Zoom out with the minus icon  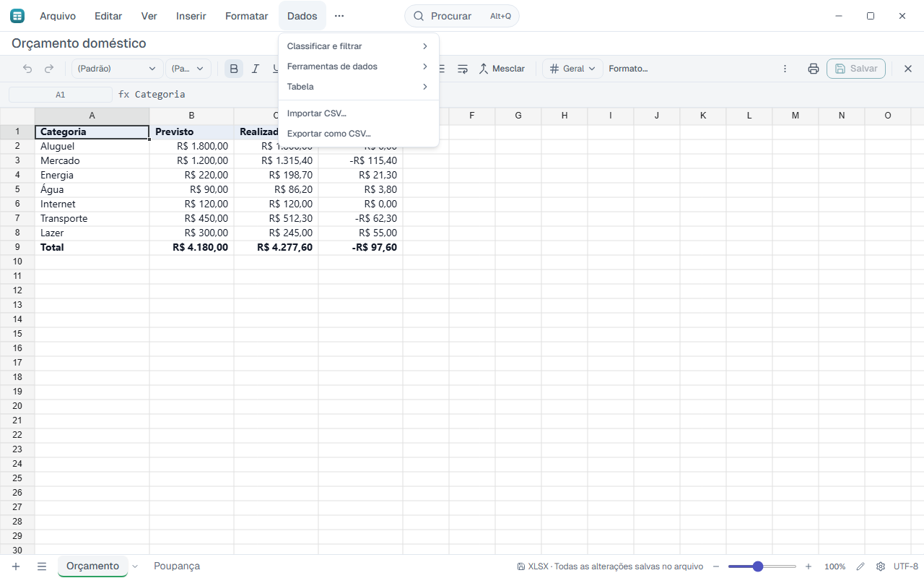click(x=716, y=566)
